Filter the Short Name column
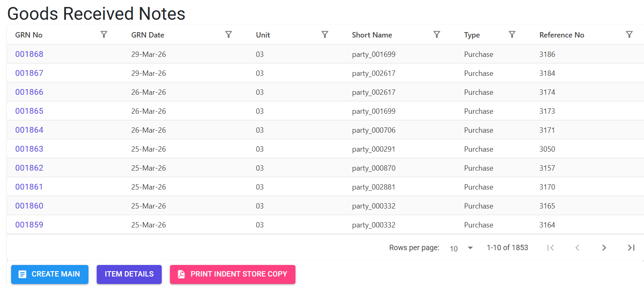644x286 pixels. click(437, 35)
